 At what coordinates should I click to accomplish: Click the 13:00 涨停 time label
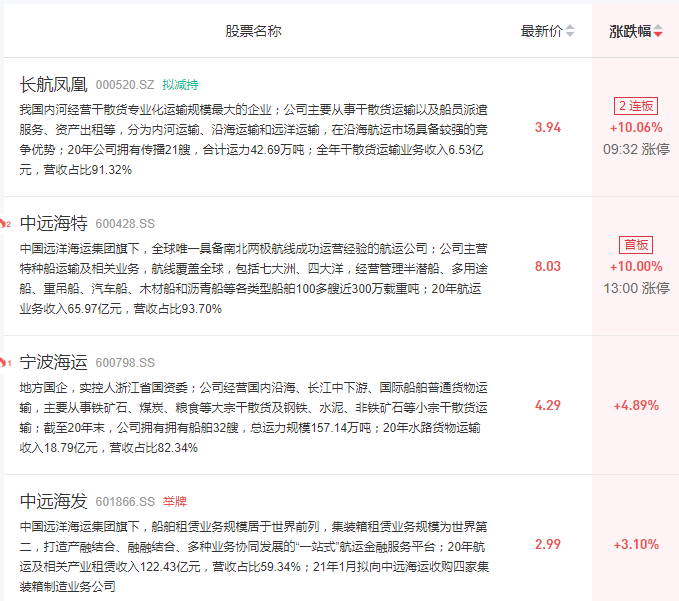pyautogui.click(x=636, y=288)
